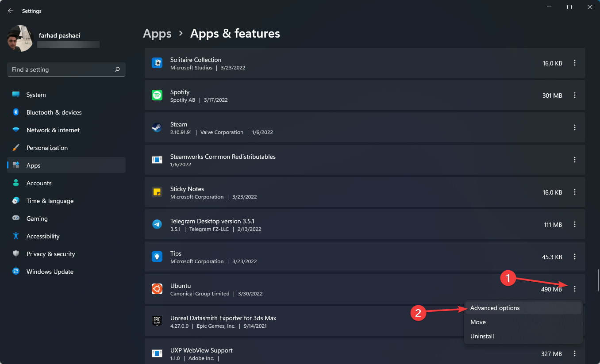Open Privacy & security in sidebar

click(50, 254)
